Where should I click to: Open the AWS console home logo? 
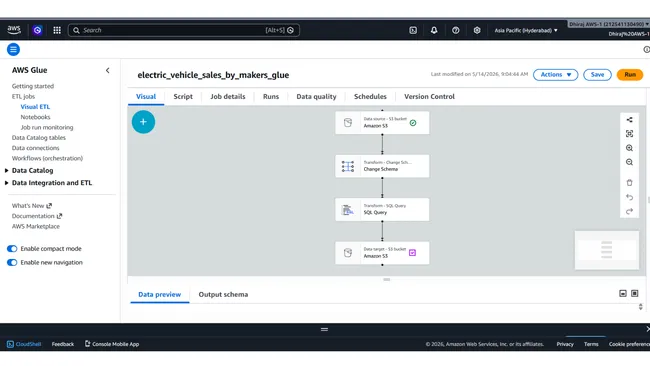pyautogui.click(x=14, y=29)
